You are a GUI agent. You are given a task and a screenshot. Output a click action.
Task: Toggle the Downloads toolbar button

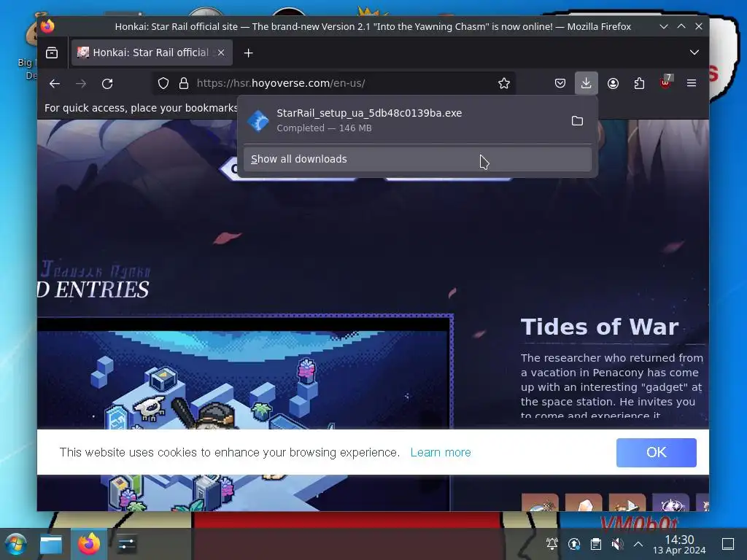pos(586,83)
